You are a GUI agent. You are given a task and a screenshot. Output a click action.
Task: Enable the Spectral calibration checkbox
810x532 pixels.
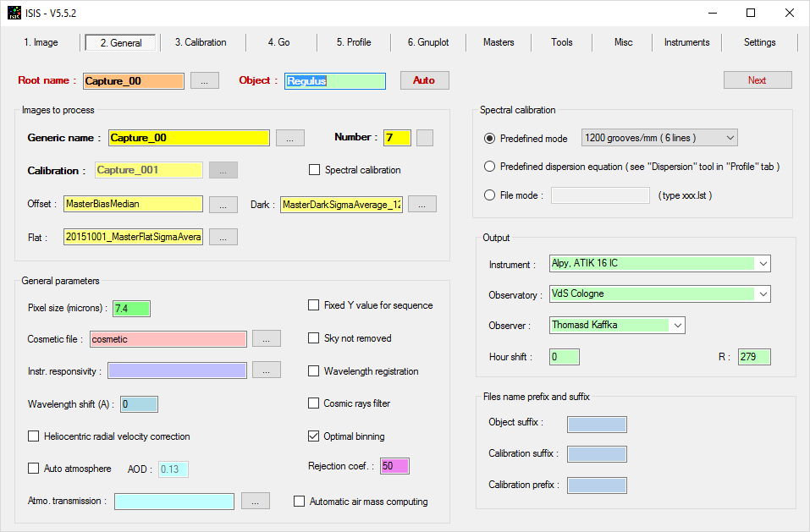315,170
